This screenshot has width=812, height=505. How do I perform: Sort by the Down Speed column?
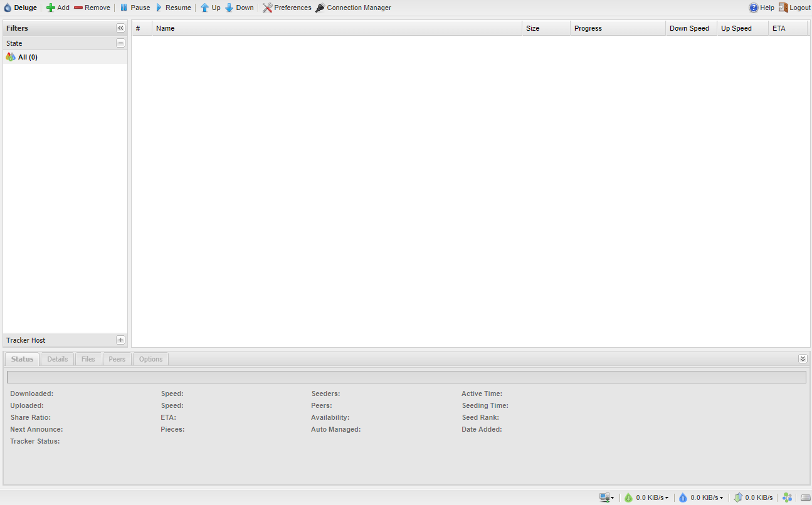click(691, 28)
